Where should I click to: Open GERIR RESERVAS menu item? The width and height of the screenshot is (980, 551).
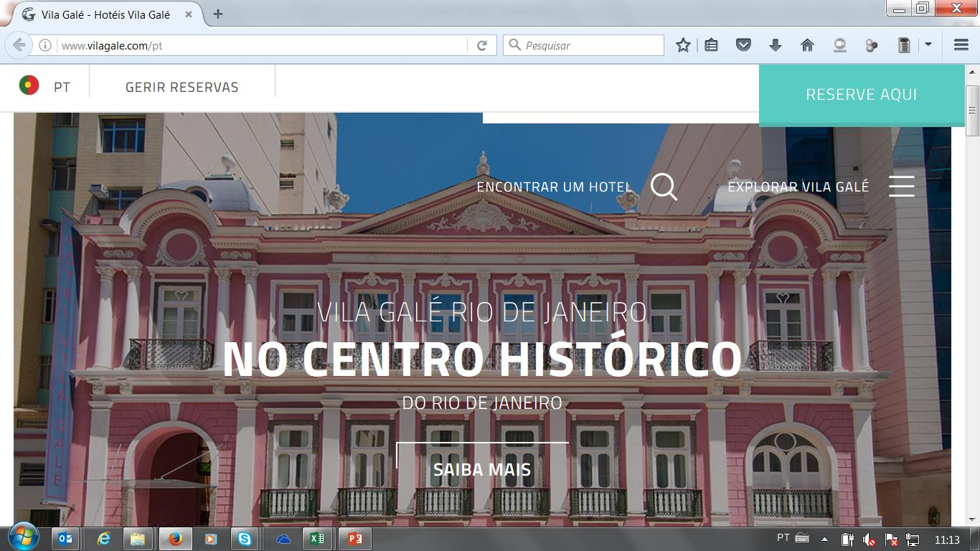point(182,87)
